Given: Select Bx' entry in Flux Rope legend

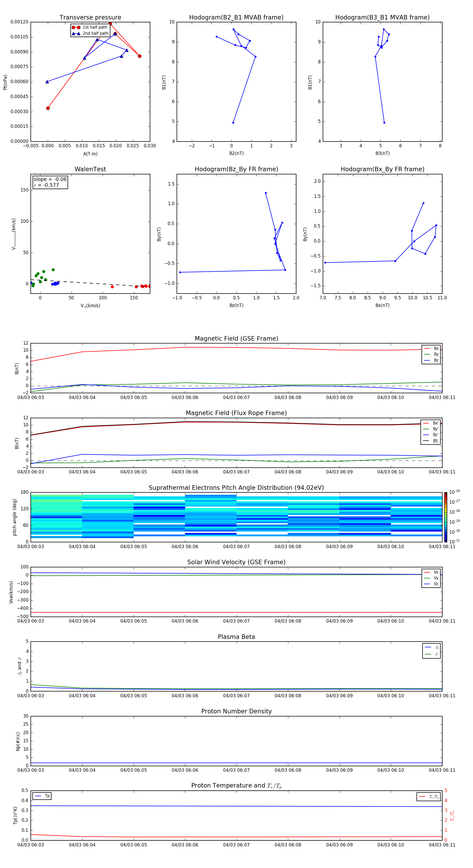Looking at the screenshot, I should pyautogui.click(x=431, y=423).
